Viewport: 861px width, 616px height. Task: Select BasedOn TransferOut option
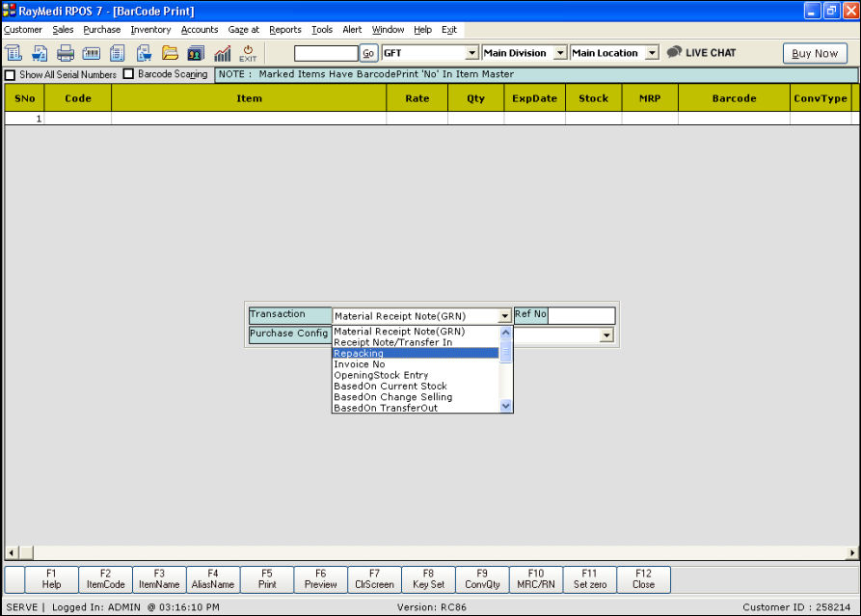(x=416, y=408)
